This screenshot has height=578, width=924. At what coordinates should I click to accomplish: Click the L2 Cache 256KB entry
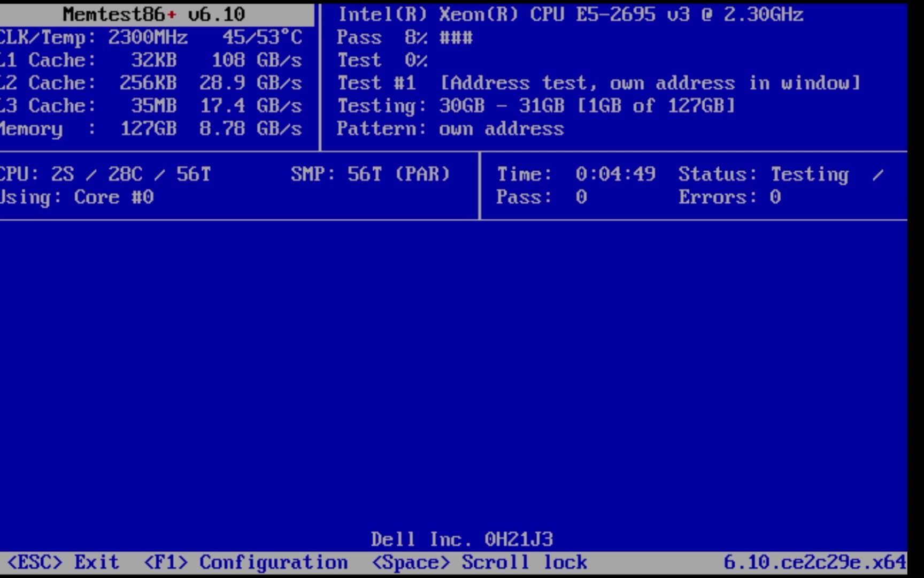(x=88, y=83)
